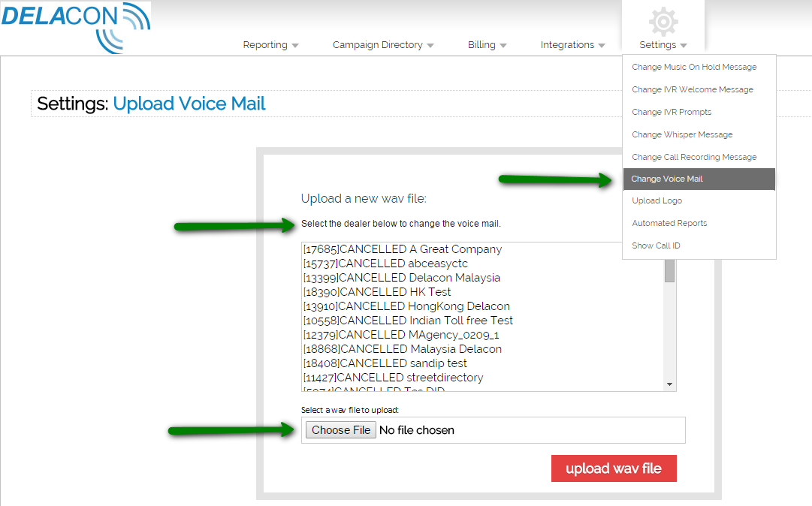Select Change Whisper Message entry
This screenshot has width=812, height=506.
tap(699, 134)
